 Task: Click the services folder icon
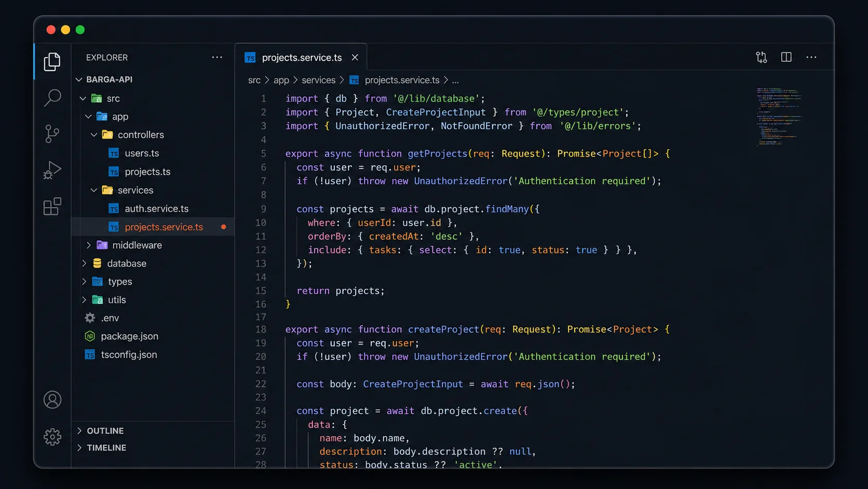107,190
